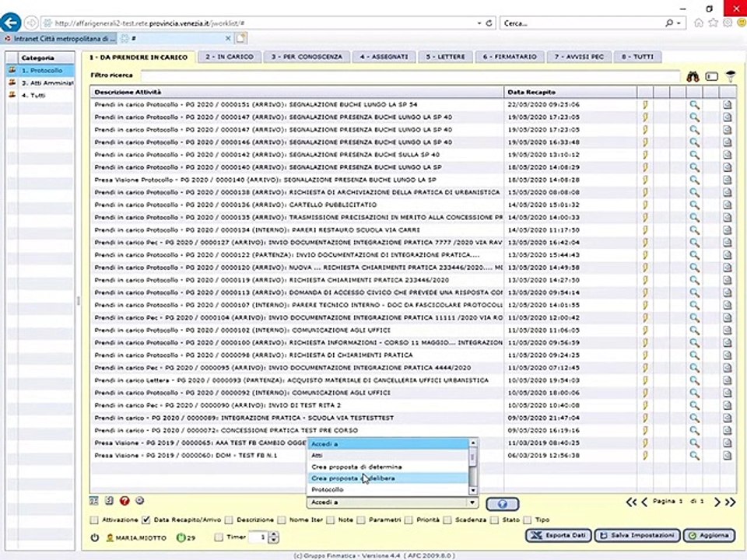The image size is (747, 560).
Task: Click the browser back arrow button
Action: [10, 23]
